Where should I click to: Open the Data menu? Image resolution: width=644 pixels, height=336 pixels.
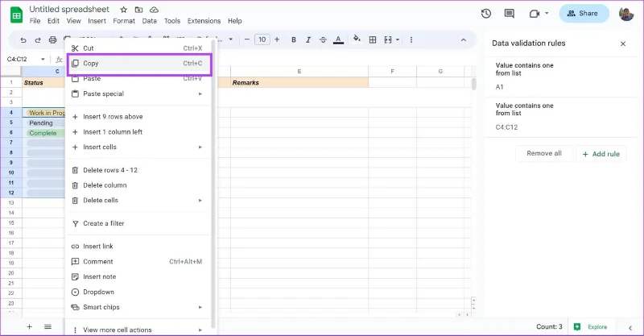click(x=150, y=21)
